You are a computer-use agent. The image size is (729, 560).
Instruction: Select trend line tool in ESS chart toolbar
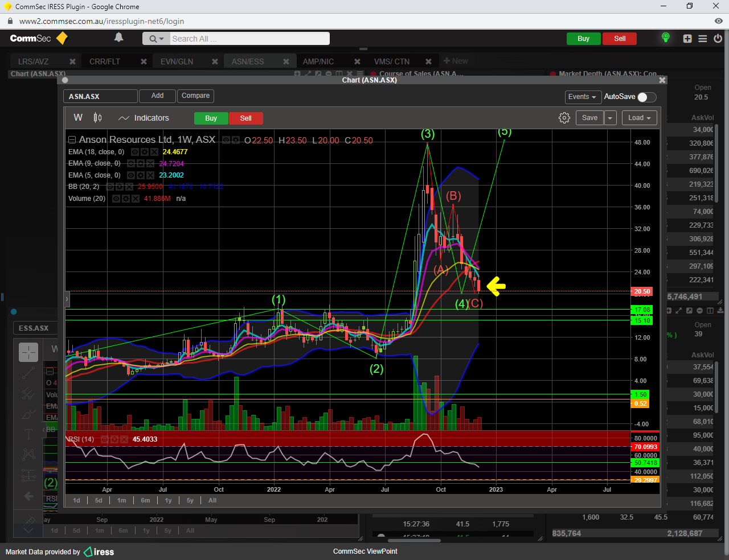pyautogui.click(x=28, y=373)
